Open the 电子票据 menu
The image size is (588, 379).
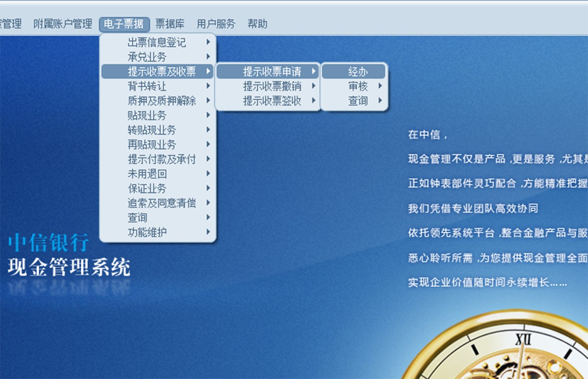[x=124, y=24]
